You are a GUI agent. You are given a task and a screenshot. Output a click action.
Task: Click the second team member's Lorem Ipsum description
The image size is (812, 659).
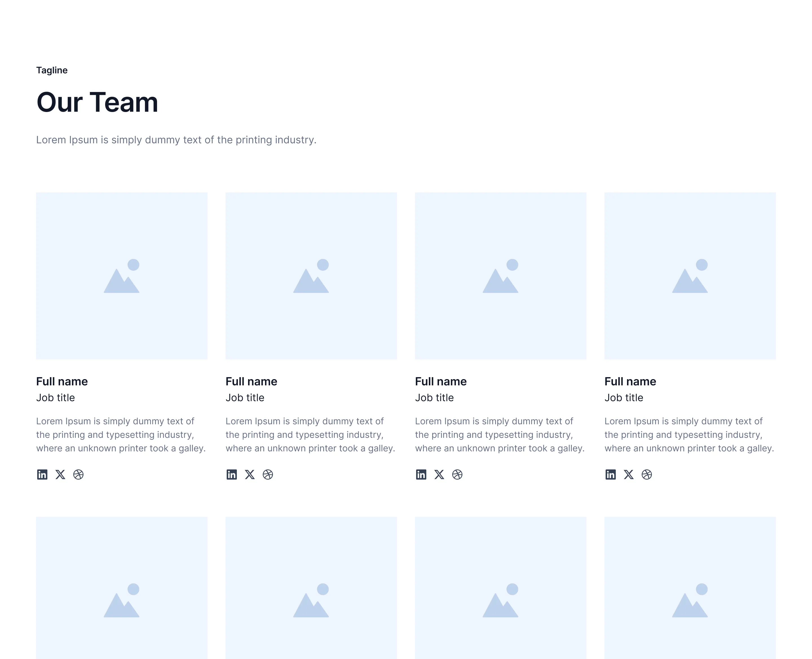310,435
